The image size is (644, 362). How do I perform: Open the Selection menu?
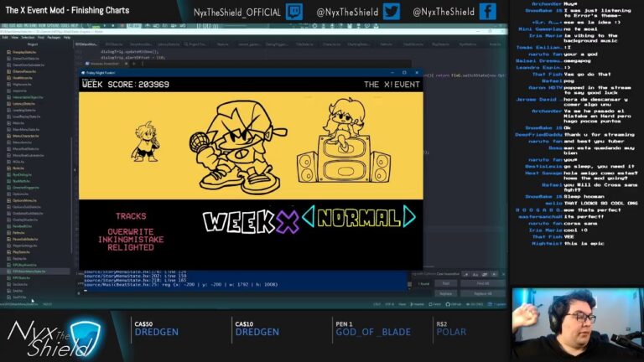(x=28, y=37)
